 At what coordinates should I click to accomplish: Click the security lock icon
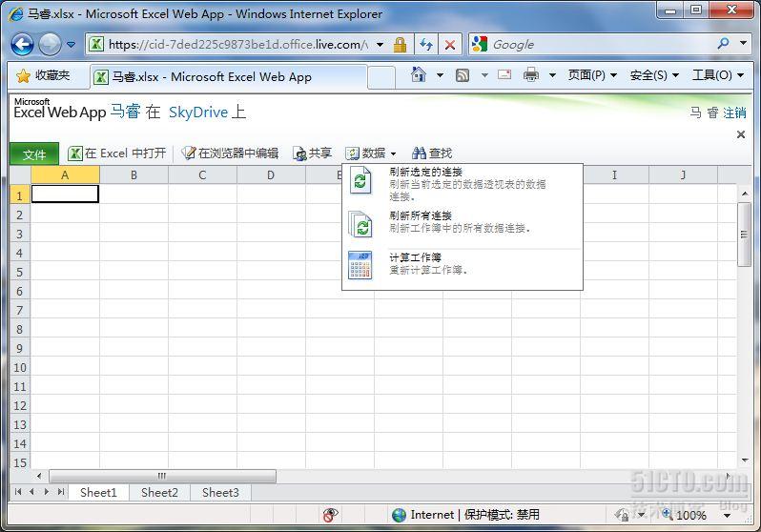coord(400,45)
